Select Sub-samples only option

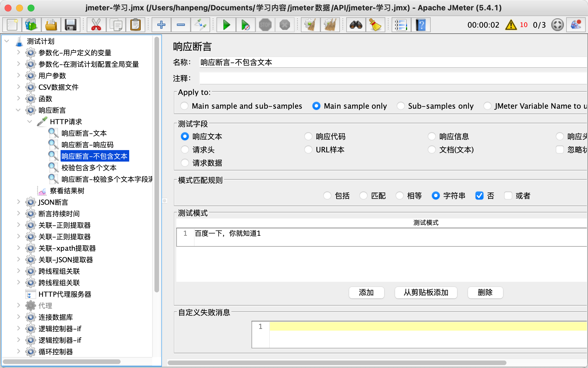pos(401,106)
